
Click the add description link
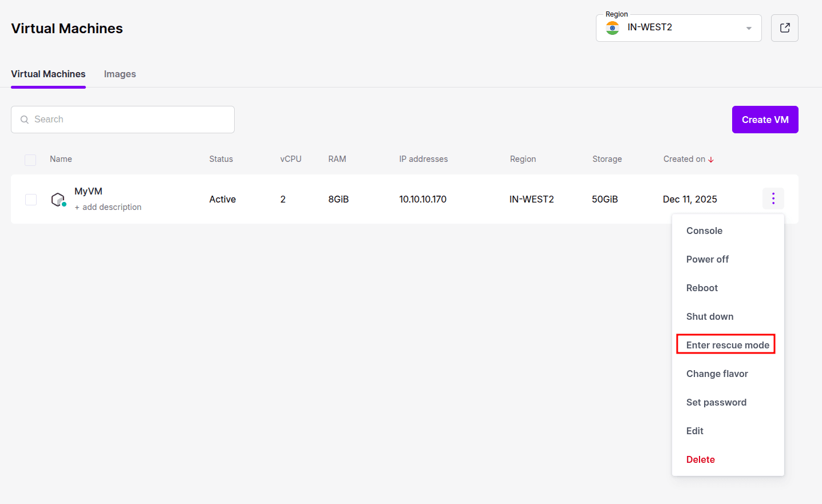(108, 207)
